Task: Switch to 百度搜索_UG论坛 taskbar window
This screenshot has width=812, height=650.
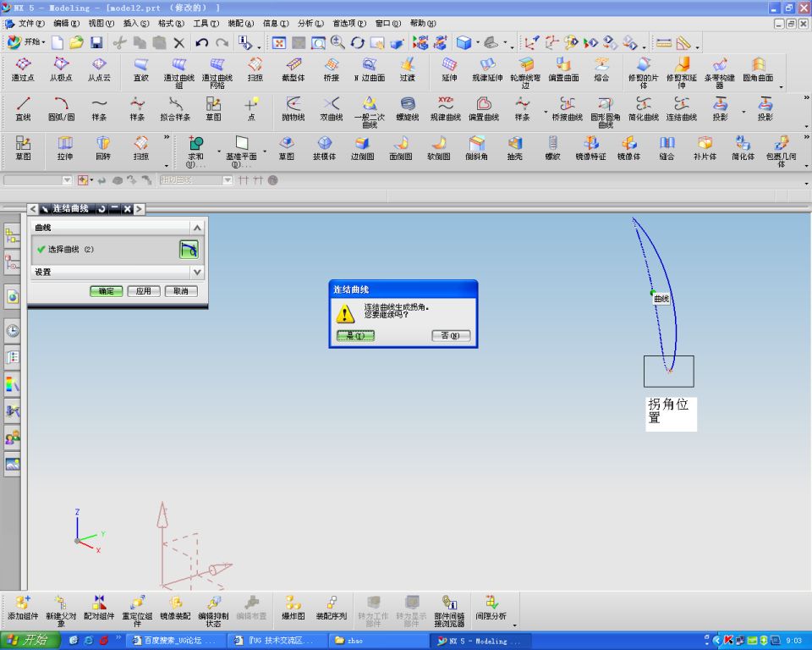Action: tap(175, 641)
